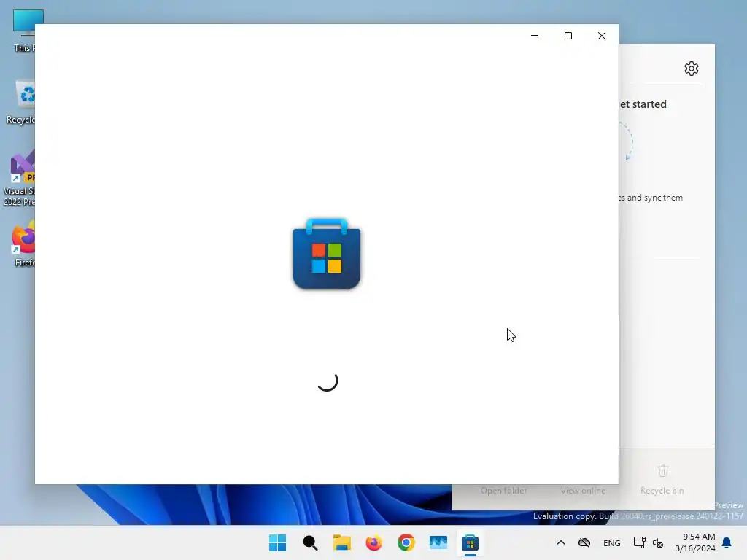Open OneDrive settings gear
The width and height of the screenshot is (747, 560).
tap(692, 69)
